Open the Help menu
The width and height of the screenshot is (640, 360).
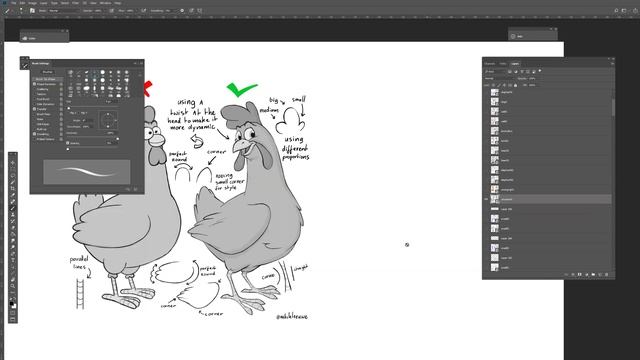pyautogui.click(x=118, y=3)
